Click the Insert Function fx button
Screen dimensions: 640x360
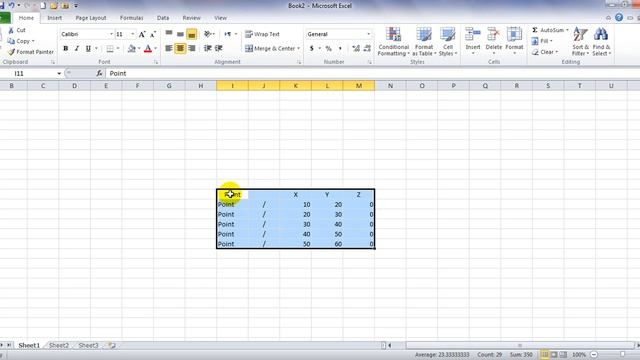coord(99,73)
